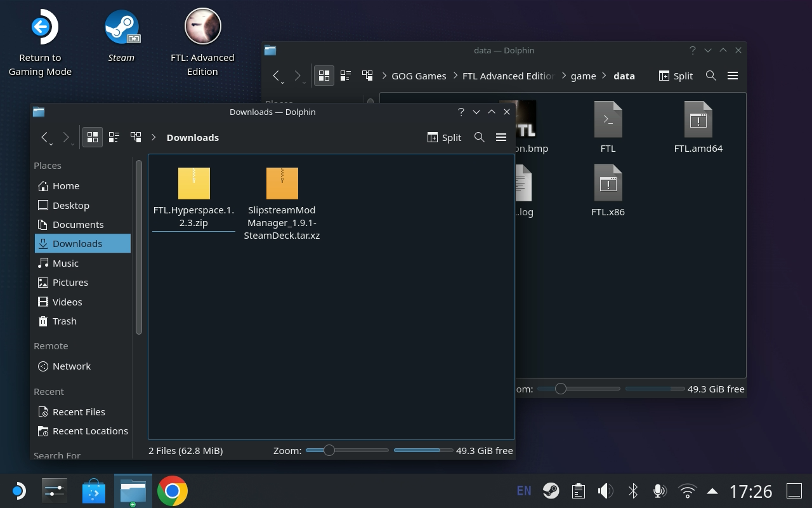Go back in data window
This screenshot has width=812, height=508.
[277, 76]
